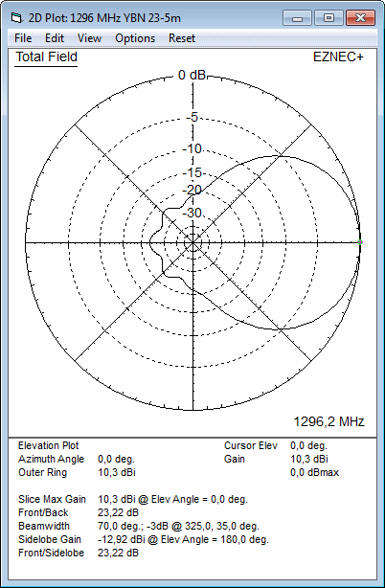Click the 1296,2 MHz frequency label
The image size is (385, 588).
[328, 421]
